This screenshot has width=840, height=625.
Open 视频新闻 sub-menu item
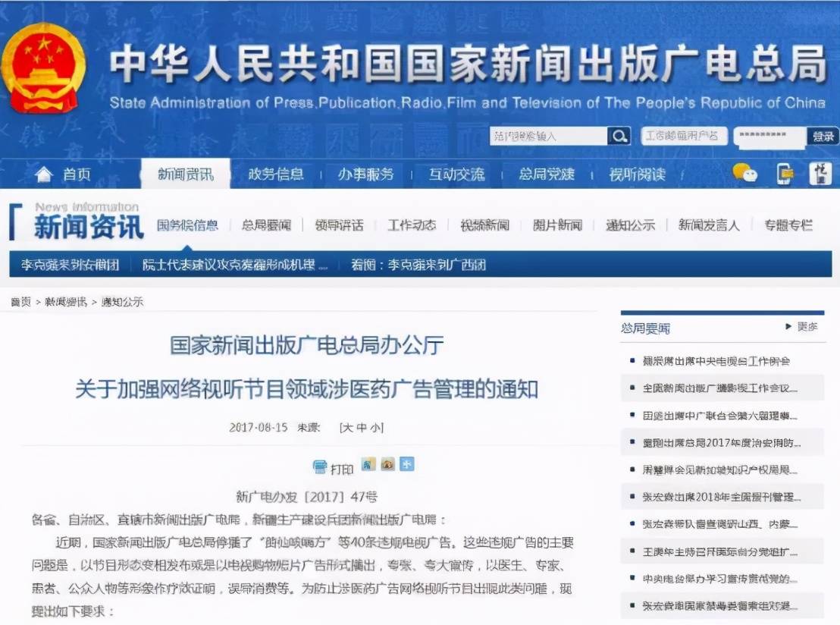pyautogui.click(x=485, y=225)
